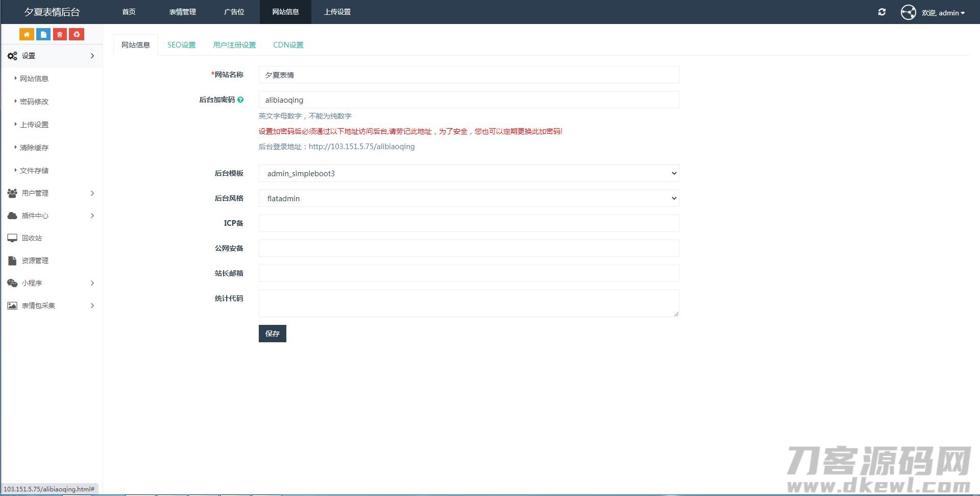Open 密码修改 in the settings submenu
The image size is (980, 496).
pos(34,102)
